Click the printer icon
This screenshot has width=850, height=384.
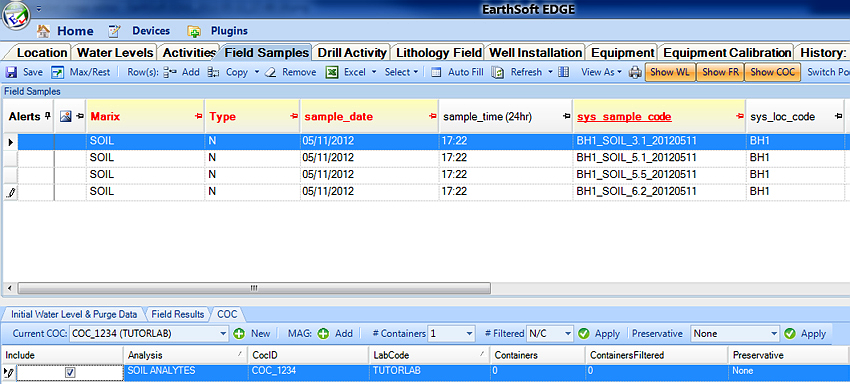coord(635,72)
